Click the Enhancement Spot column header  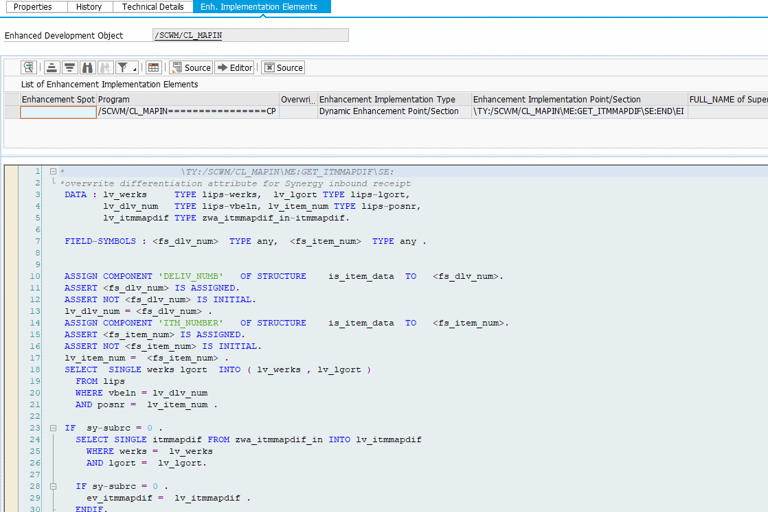pyautogui.click(x=58, y=99)
